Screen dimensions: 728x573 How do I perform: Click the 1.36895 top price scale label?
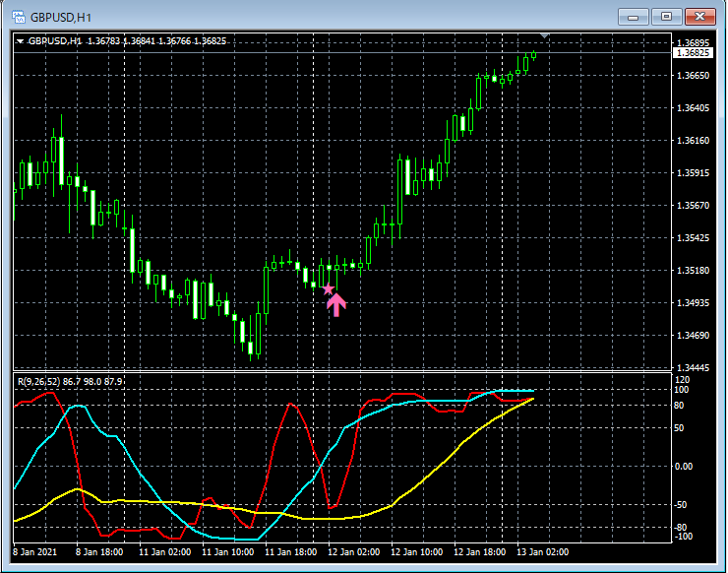693,42
